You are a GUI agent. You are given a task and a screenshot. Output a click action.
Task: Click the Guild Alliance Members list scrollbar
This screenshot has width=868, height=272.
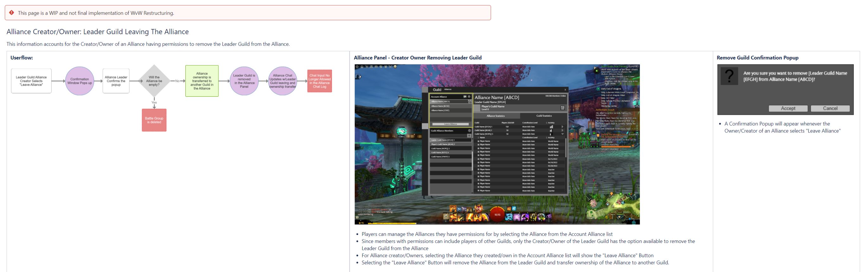click(x=472, y=161)
